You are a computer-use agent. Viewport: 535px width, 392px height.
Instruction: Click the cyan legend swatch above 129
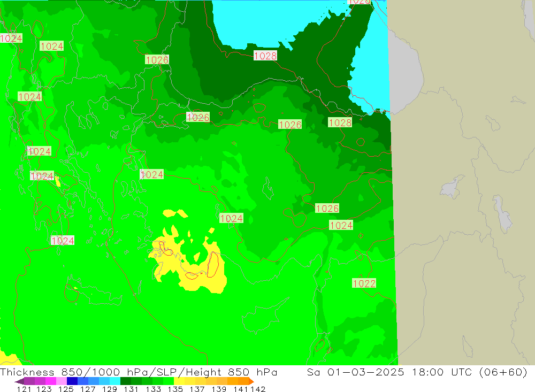click(115, 381)
